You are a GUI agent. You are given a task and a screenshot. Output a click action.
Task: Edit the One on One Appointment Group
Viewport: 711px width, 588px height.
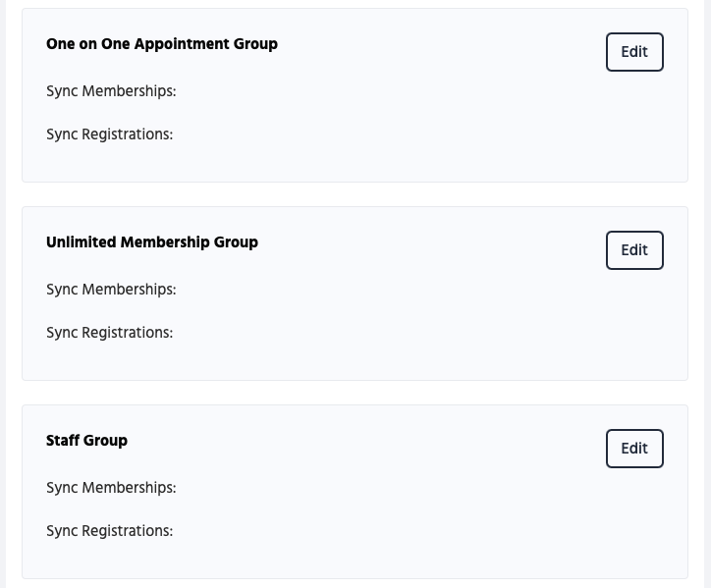pos(634,52)
